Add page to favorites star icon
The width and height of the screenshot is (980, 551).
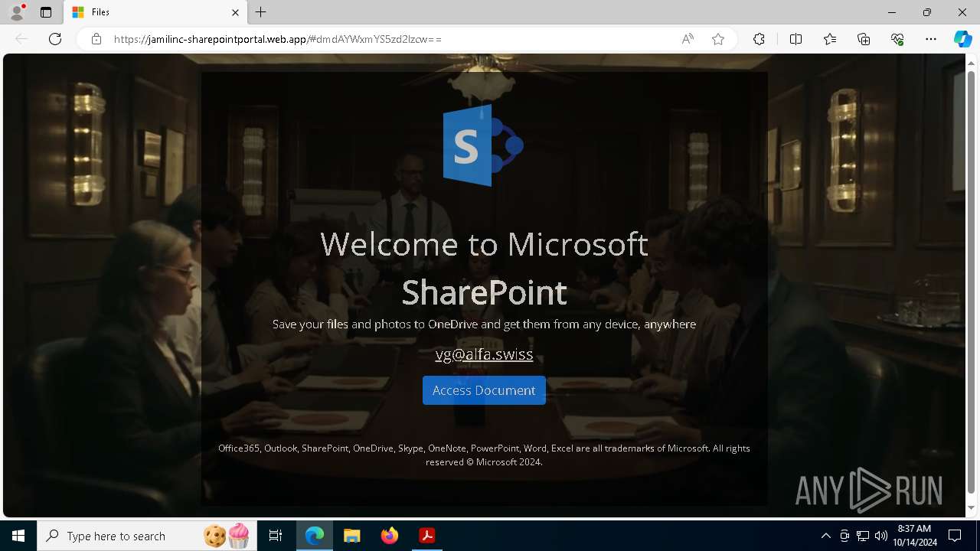718,39
